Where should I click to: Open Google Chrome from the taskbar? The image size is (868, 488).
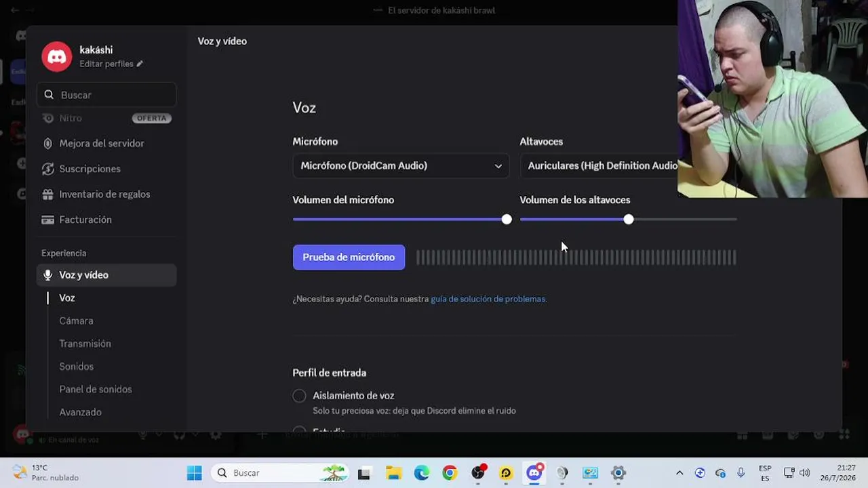[450, 473]
